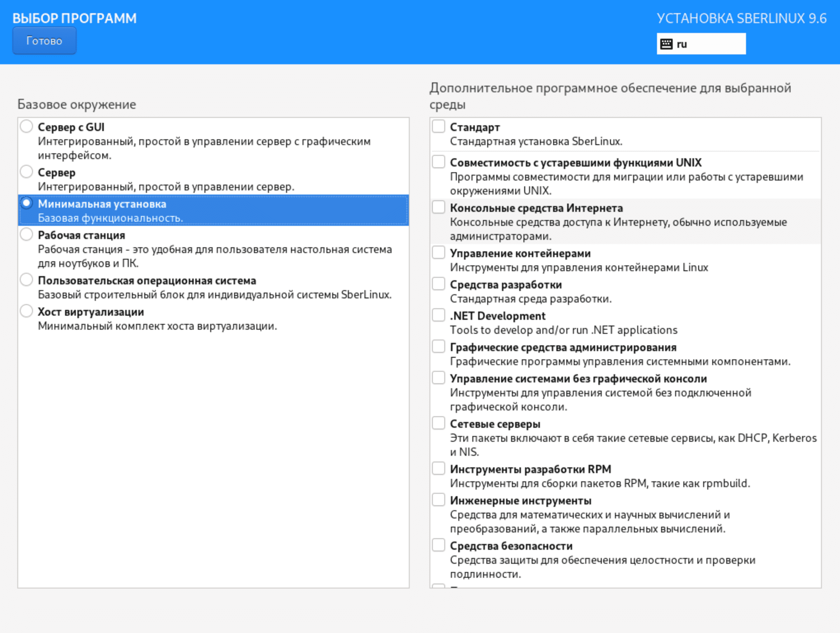
Task: Click the 'ВЫБОР ПРОГРАММ' title
Action: coord(74,18)
